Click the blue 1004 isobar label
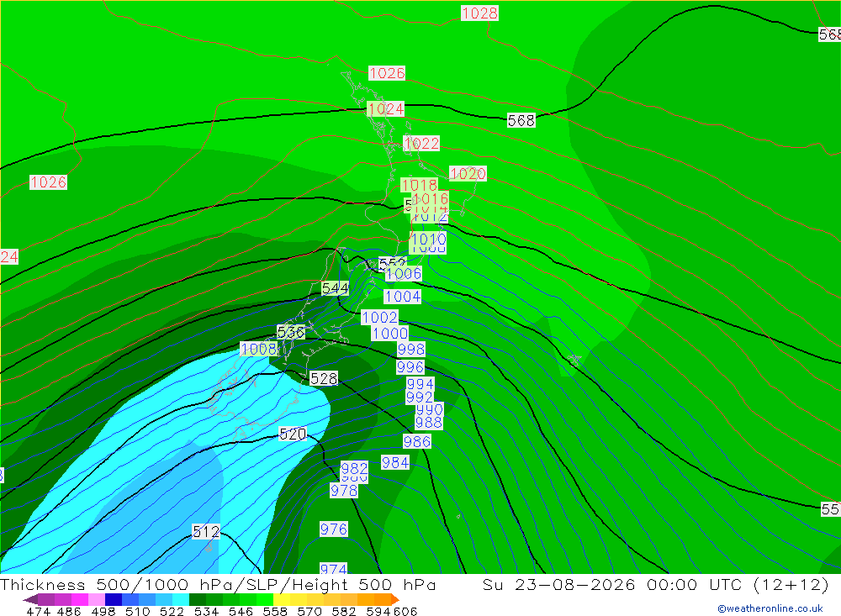The height and width of the screenshot is (616, 841). click(403, 297)
